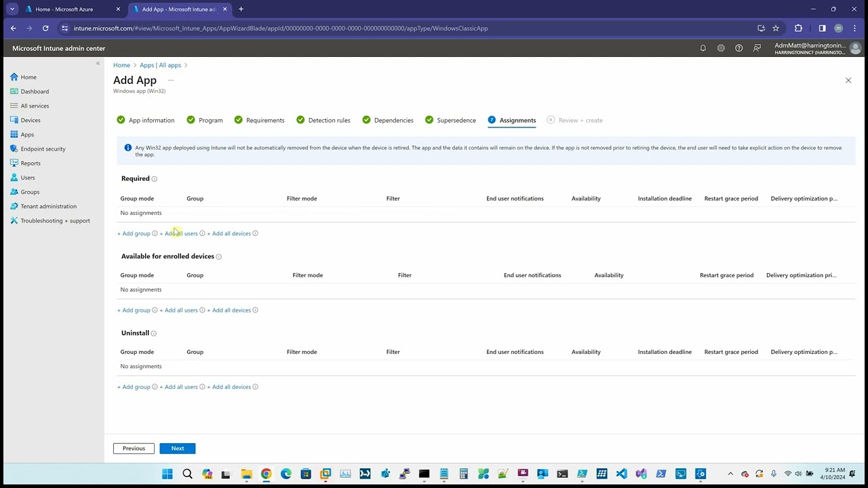Open the Help question mark icon

pyautogui.click(x=739, y=48)
